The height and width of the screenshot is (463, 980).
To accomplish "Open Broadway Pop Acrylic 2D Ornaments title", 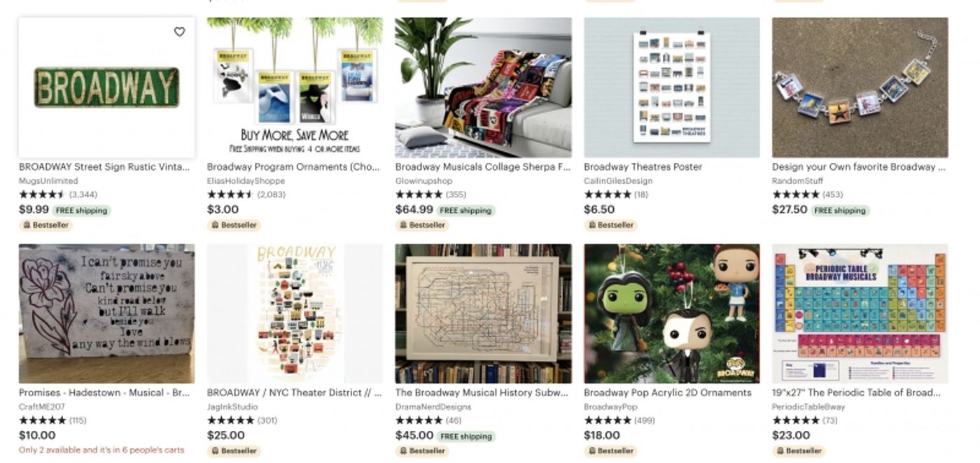I will [x=668, y=393].
